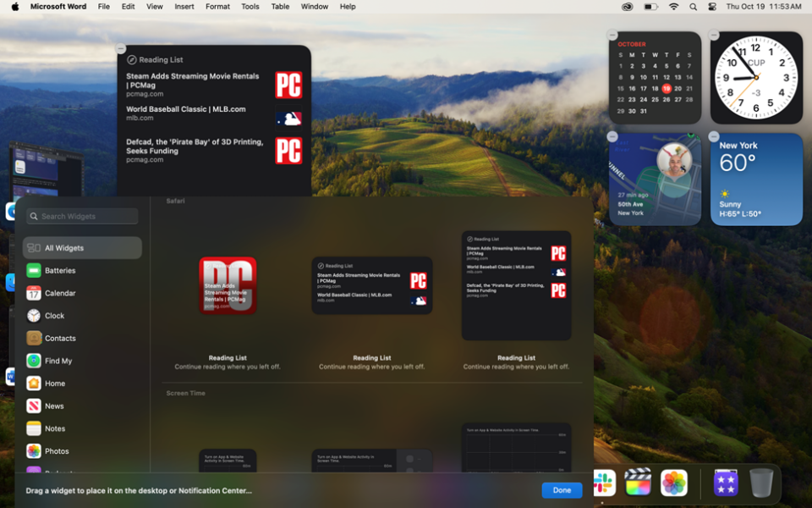Click the Done button
The image size is (812, 508).
click(562, 489)
